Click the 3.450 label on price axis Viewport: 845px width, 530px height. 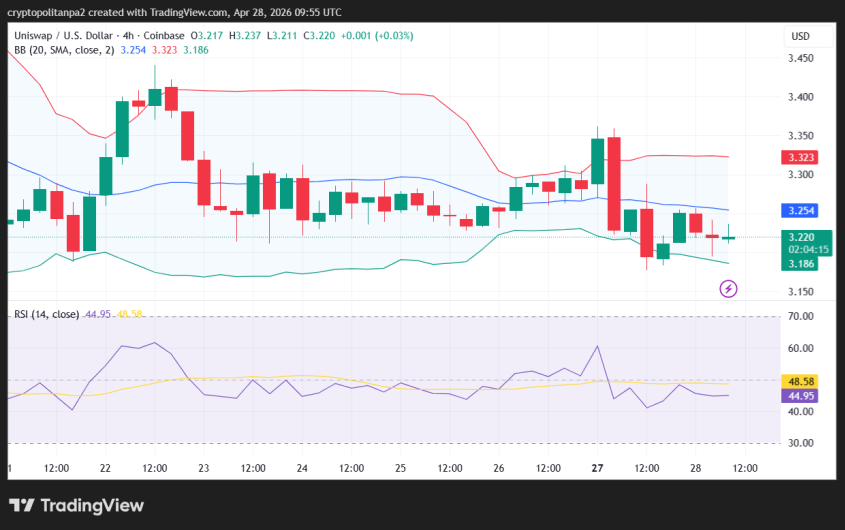[800, 59]
